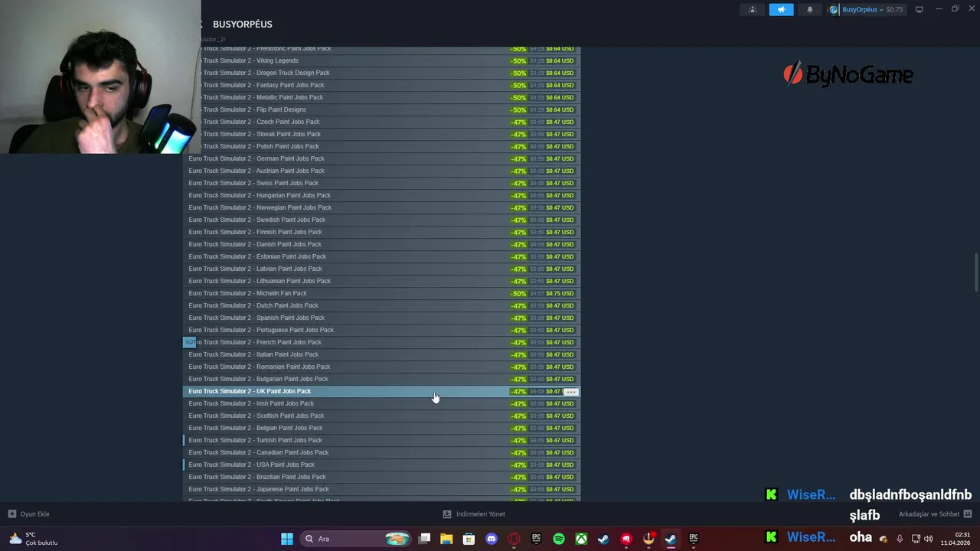Click the Steam page vertical scrollbar thumb

click(x=976, y=272)
